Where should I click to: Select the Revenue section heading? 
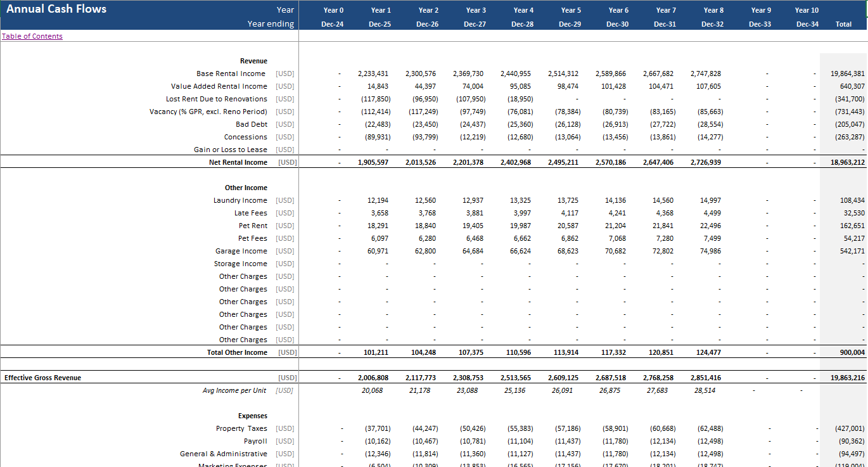(253, 61)
